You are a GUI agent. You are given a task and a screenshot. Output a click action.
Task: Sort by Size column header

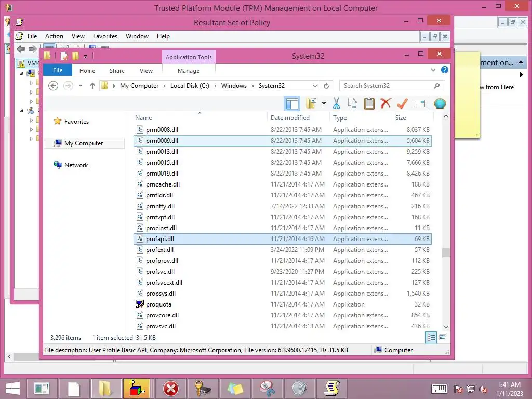coord(413,118)
